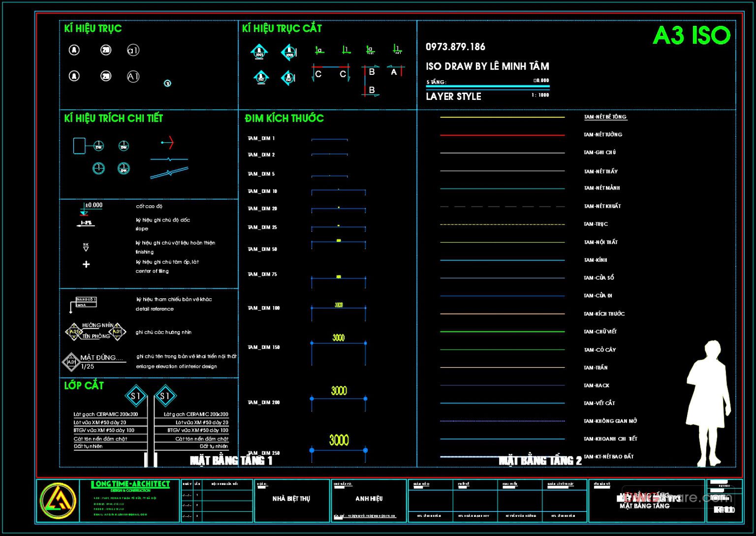756x536 pixels.
Task: Select the white plus tile-center symbol
Action: (86, 264)
